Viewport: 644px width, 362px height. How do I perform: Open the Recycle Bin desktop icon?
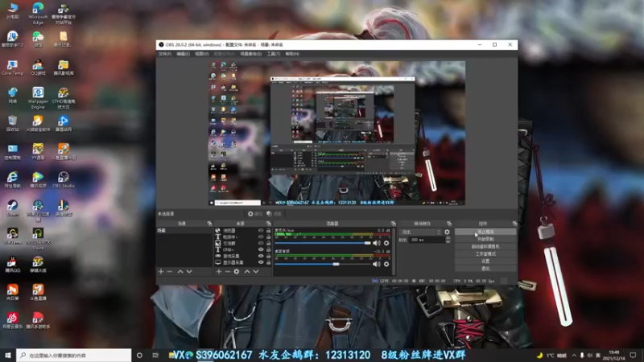pyautogui.click(x=12, y=123)
